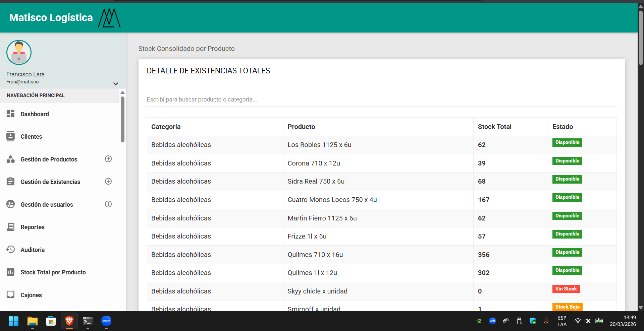Viewport: 644px width, 331px height.
Task: Click the Stock Total por Producto chart icon
Action: (10, 272)
